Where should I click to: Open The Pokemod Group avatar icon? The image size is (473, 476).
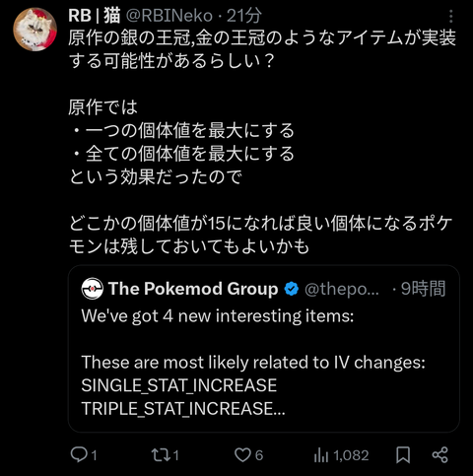click(93, 289)
